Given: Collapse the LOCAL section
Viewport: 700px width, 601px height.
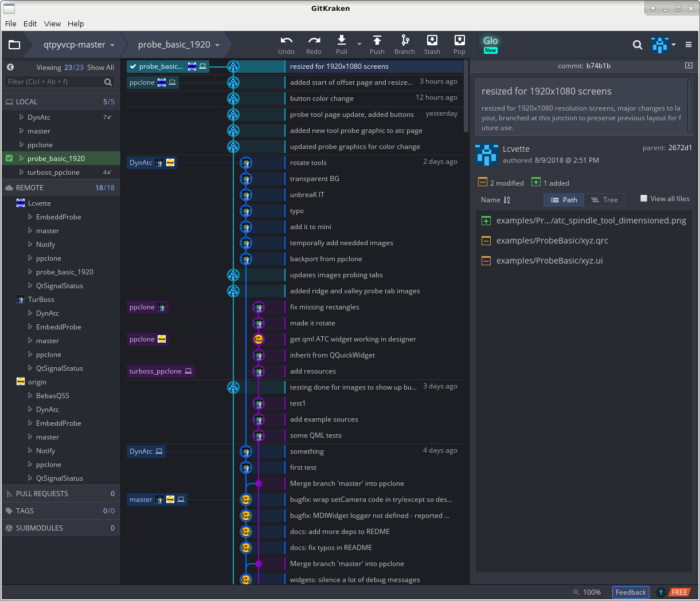Looking at the screenshot, I should click(60, 101).
